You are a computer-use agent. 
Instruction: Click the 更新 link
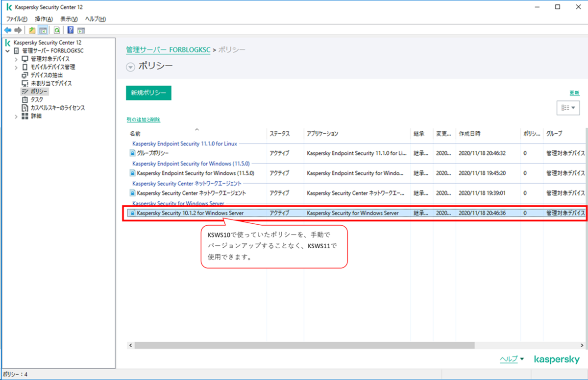[x=574, y=93]
